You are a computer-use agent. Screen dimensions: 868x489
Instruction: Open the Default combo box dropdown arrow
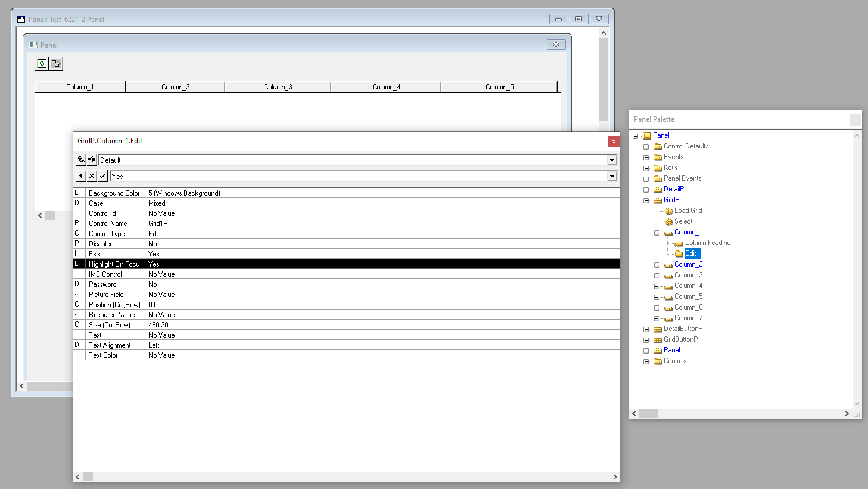(x=612, y=160)
